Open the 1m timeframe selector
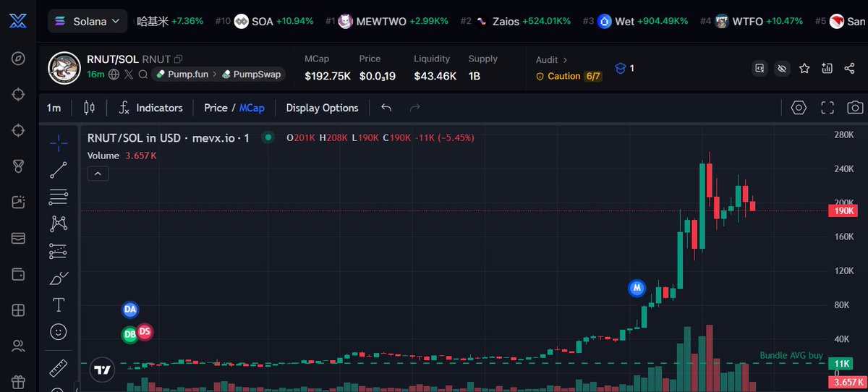 click(x=54, y=108)
